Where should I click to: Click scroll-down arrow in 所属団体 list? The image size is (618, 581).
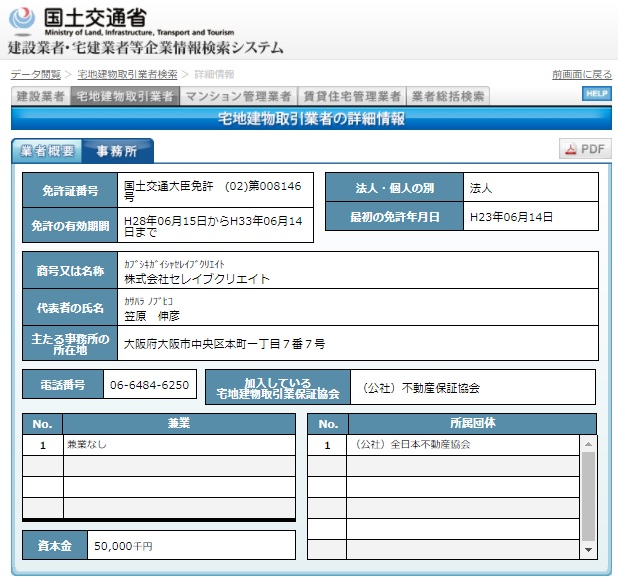[588, 550]
